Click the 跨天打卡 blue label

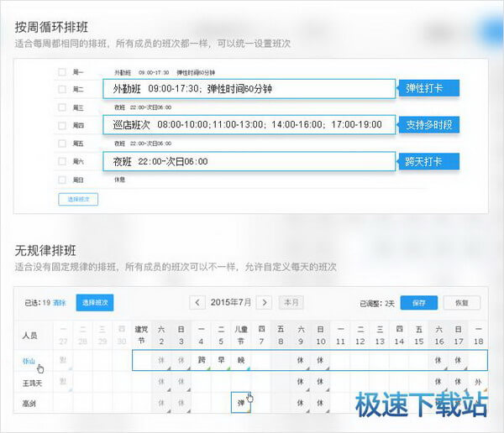coord(428,161)
